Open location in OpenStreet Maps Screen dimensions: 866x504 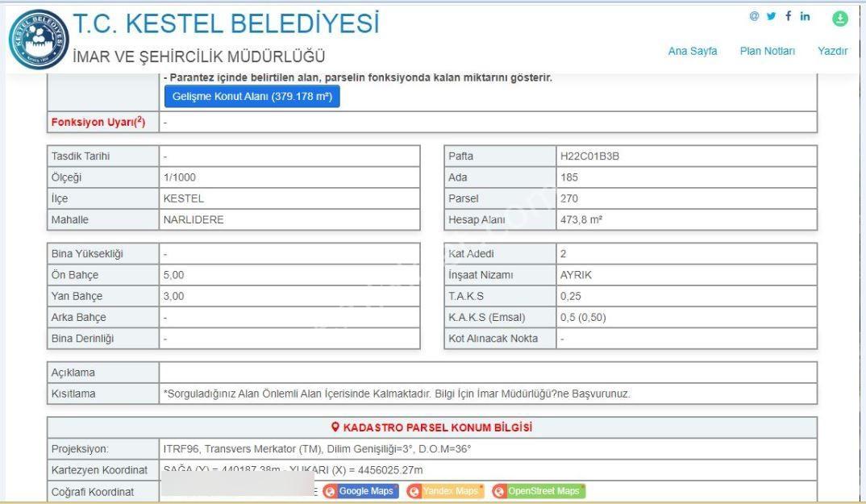pos(539,491)
